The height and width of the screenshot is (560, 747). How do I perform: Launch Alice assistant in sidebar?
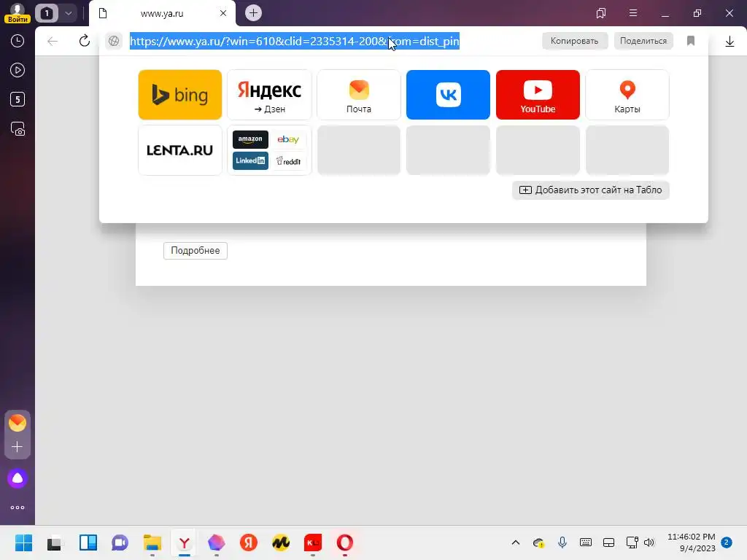tap(18, 478)
